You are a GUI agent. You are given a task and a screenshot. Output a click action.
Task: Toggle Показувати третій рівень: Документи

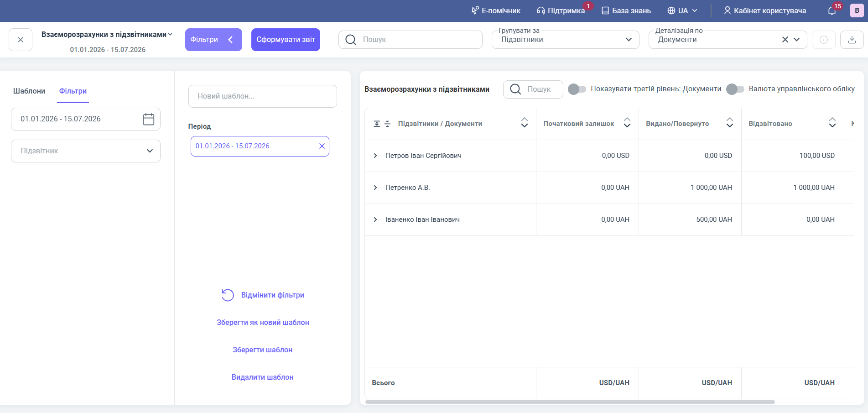click(x=577, y=89)
